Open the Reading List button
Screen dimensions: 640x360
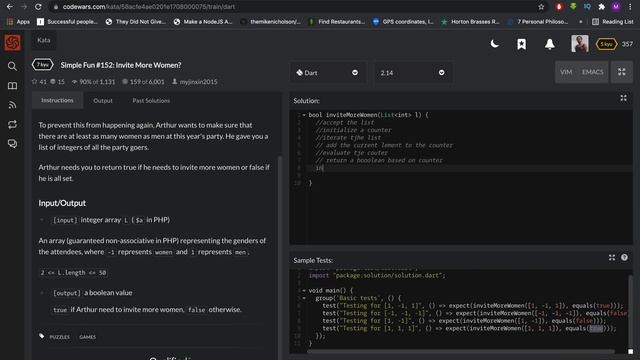click(613, 22)
